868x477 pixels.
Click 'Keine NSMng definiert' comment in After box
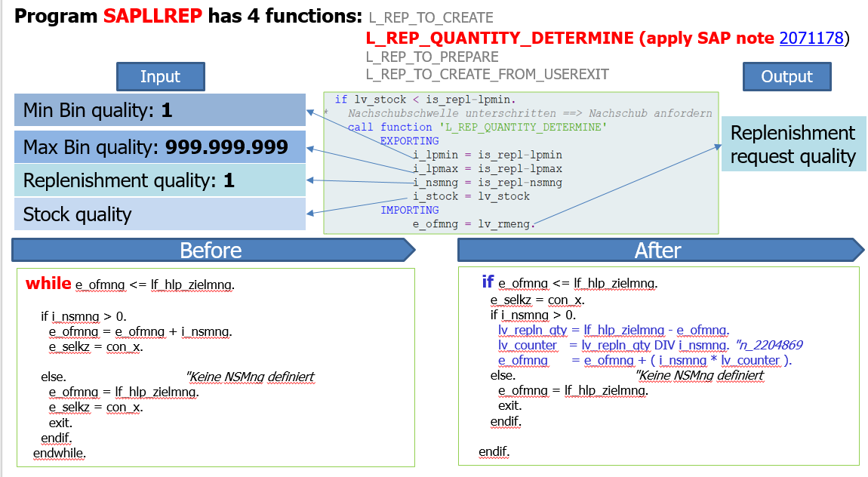coord(700,376)
